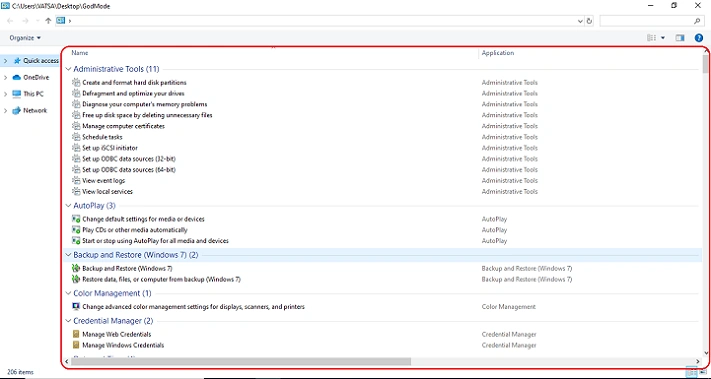Click the change view layout icon

click(x=652, y=38)
